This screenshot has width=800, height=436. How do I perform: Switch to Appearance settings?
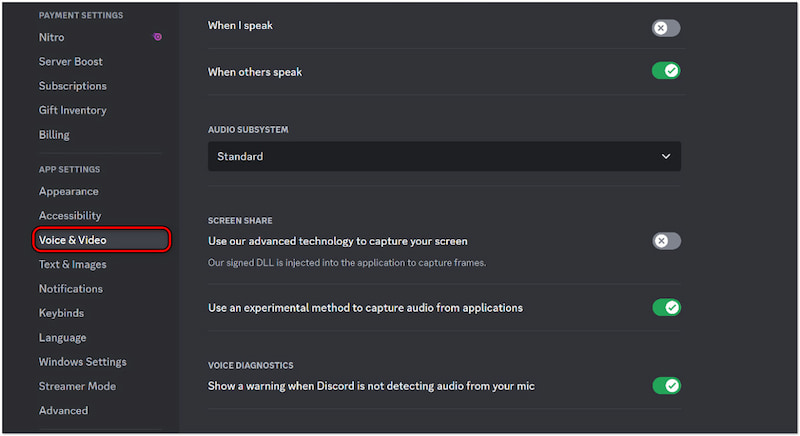pyautogui.click(x=68, y=191)
